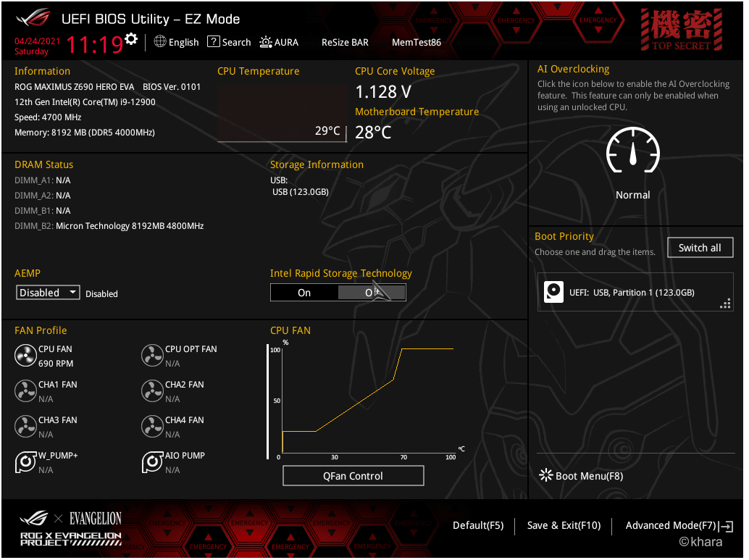This screenshot has width=749, height=560.
Task: Select the UEFI USB Partition 1 boot entry
Action: point(635,292)
